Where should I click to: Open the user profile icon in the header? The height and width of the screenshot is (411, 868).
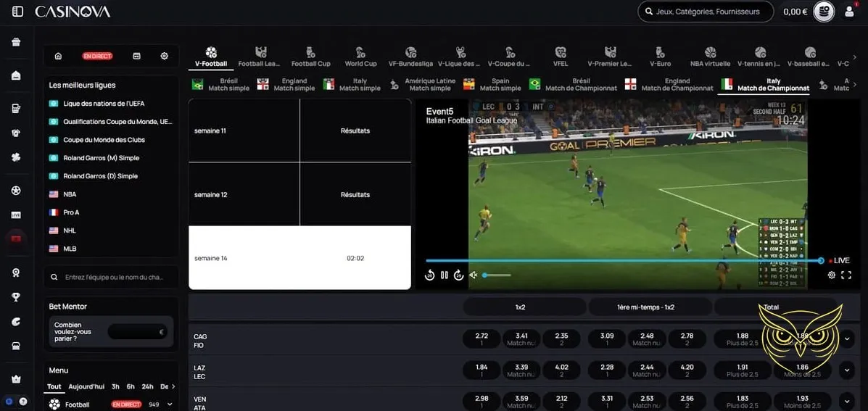point(849,12)
